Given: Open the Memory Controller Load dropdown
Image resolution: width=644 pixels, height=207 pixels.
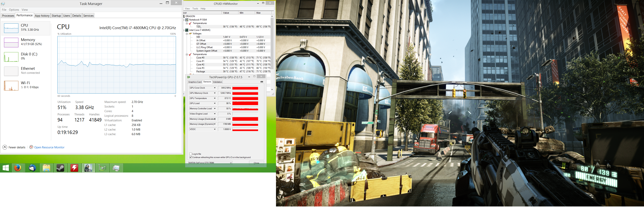Looking at the screenshot, I should (214, 109).
